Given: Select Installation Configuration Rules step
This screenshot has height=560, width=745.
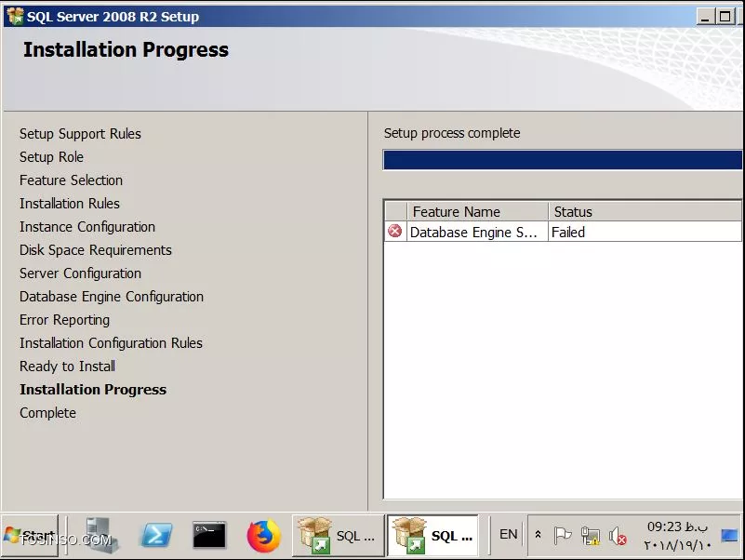Looking at the screenshot, I should (x=112, y=343).
